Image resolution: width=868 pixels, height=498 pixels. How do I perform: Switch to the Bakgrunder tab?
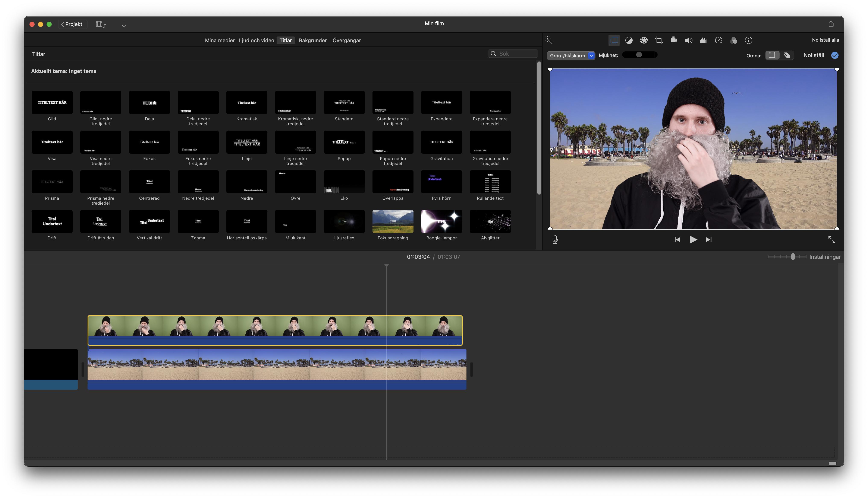[x=312, y=40]
